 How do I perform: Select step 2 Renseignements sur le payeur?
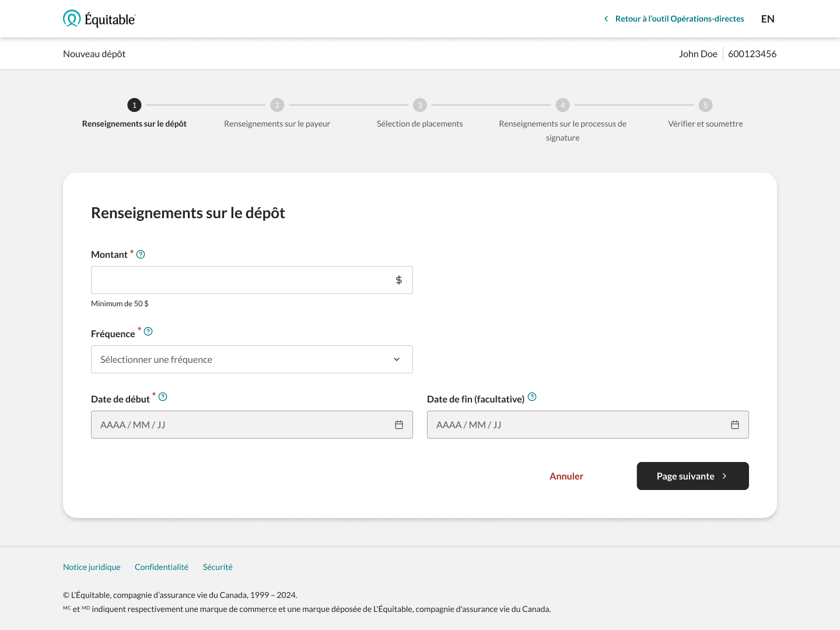point(277,113)
